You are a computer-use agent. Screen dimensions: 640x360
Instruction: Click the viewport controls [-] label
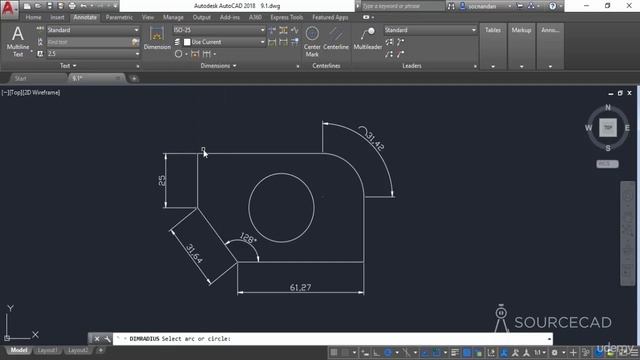[x=5, y=93]
